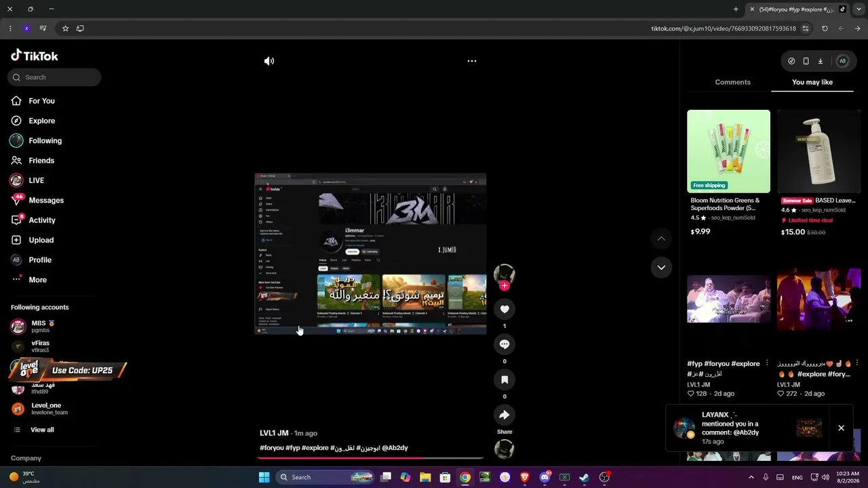Share the video with the arrow icon
Screen dimensions: 868x488
[505, 415]
